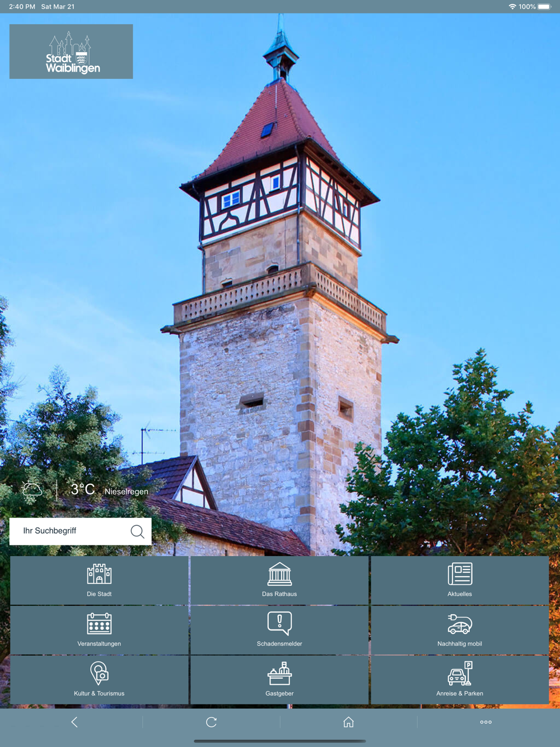Open the Nachhaltig mobil electric car icon

pyautogui.click(x=460, y=624)
